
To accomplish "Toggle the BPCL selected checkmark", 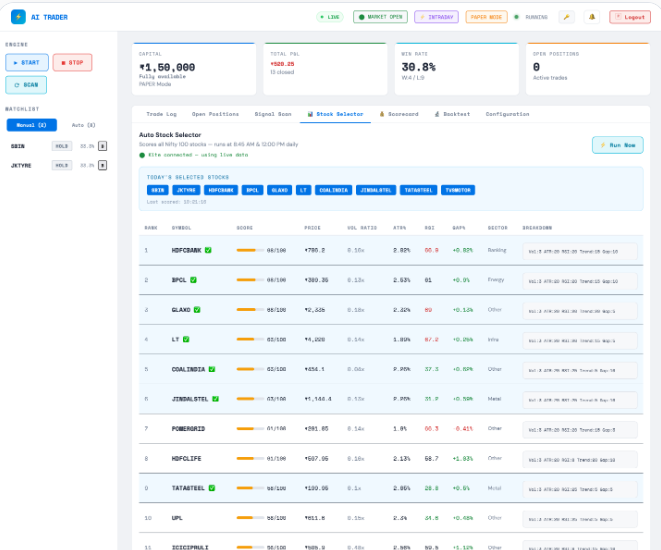I will (193, 280).
